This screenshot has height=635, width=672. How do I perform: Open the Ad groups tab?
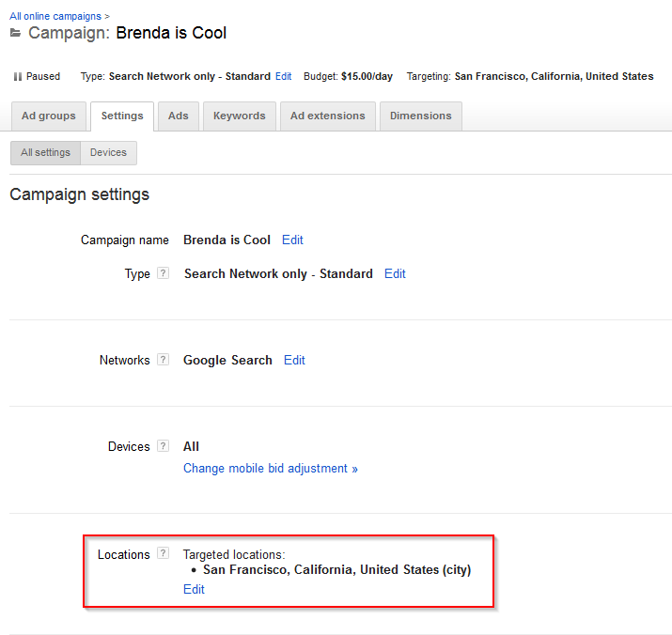pyautogui.click(x=49, y=116)
